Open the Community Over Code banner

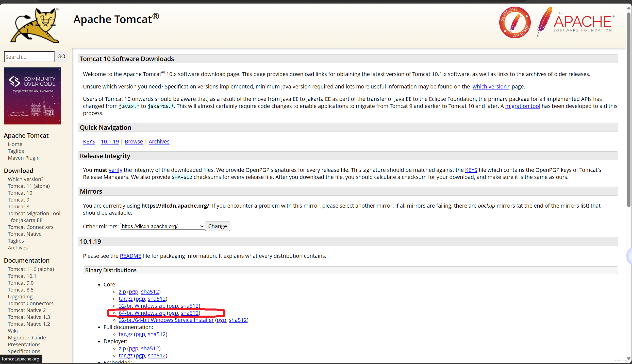32,96
